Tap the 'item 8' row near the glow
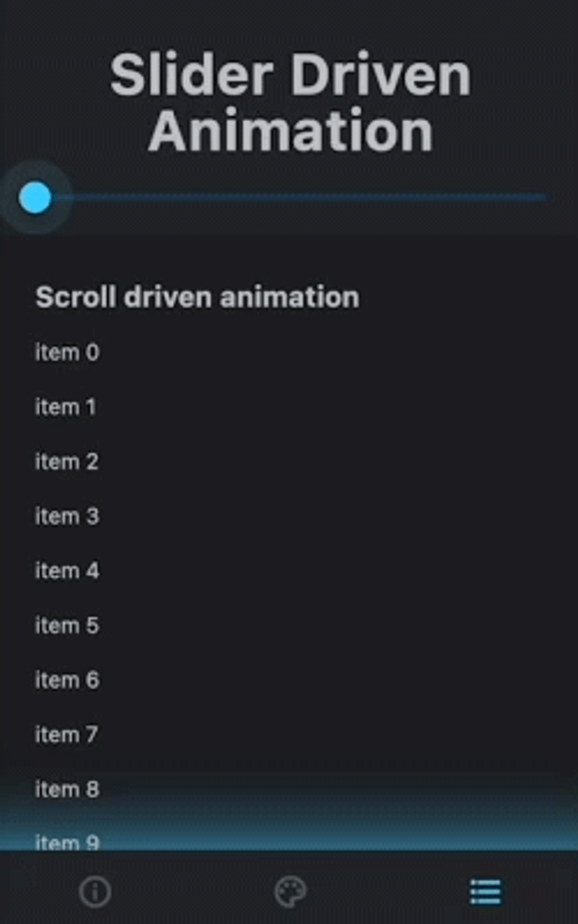 [x=66, y=789]
